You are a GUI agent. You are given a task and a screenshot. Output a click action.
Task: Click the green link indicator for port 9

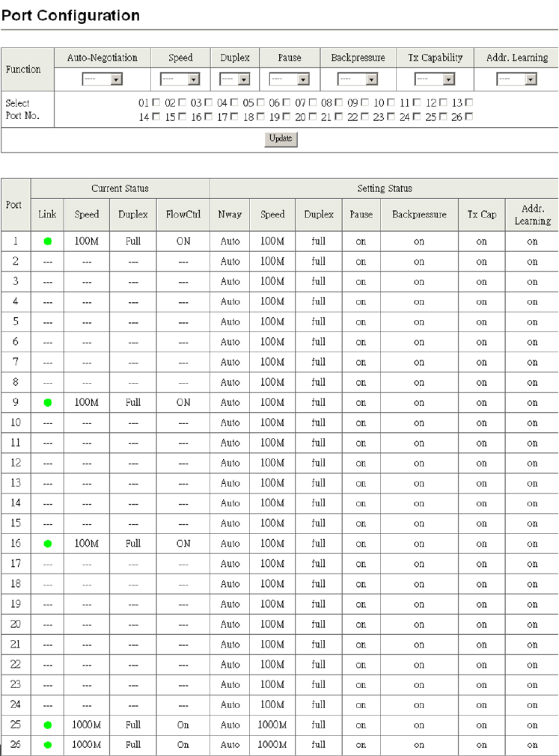47,402
